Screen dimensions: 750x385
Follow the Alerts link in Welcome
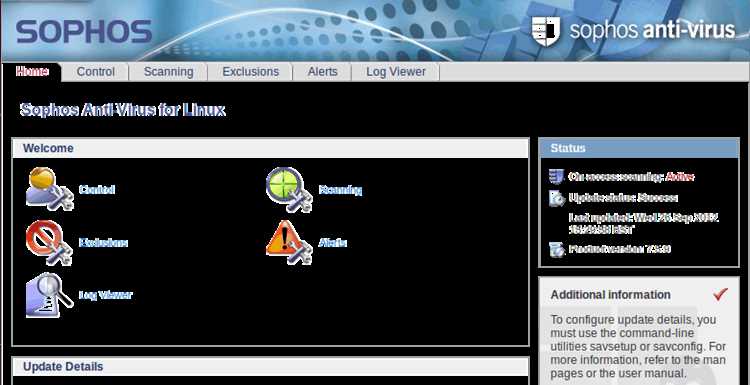pyautogui.click(x=332, y=242)
